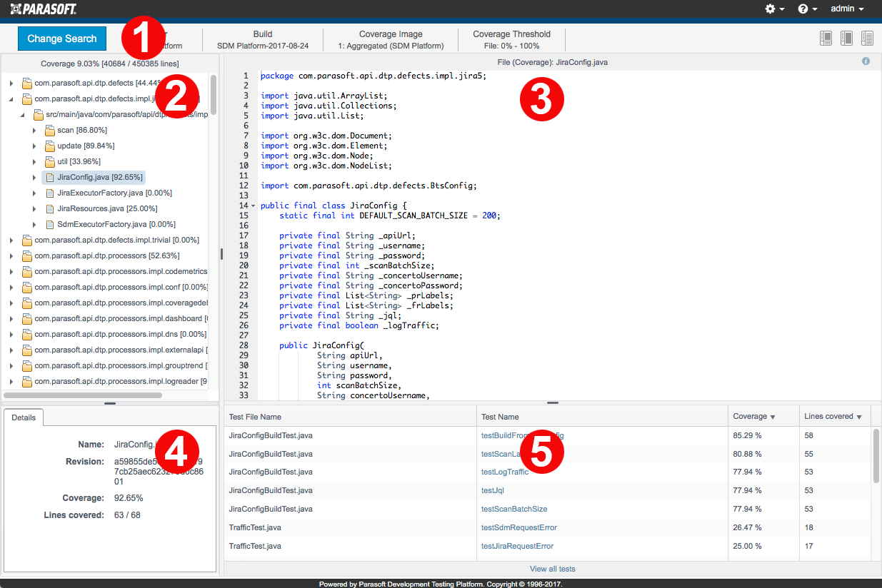Select the JiraConfig.java [92.65%] tree row
Image resolution: width=882 pixels, height=588 pixels.
94,177
